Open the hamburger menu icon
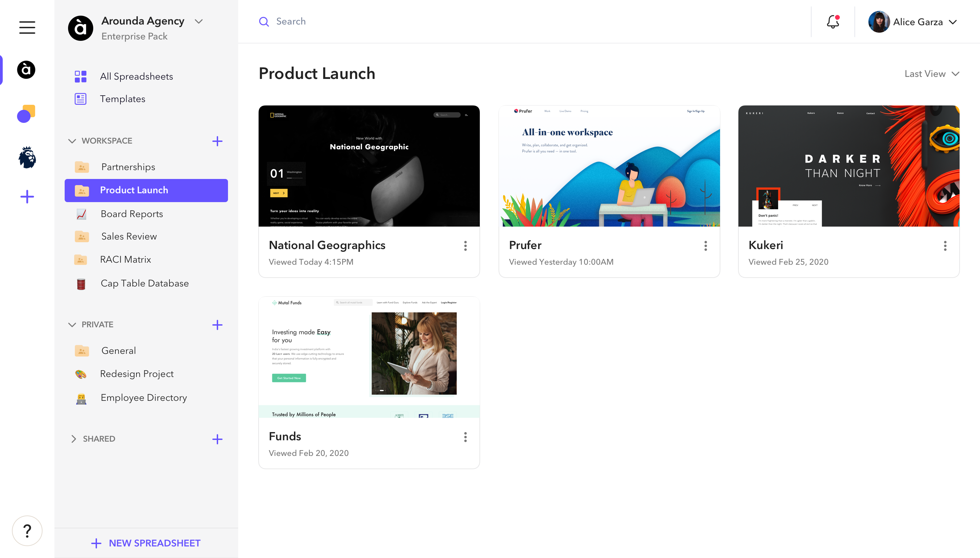 click(27, 28)
